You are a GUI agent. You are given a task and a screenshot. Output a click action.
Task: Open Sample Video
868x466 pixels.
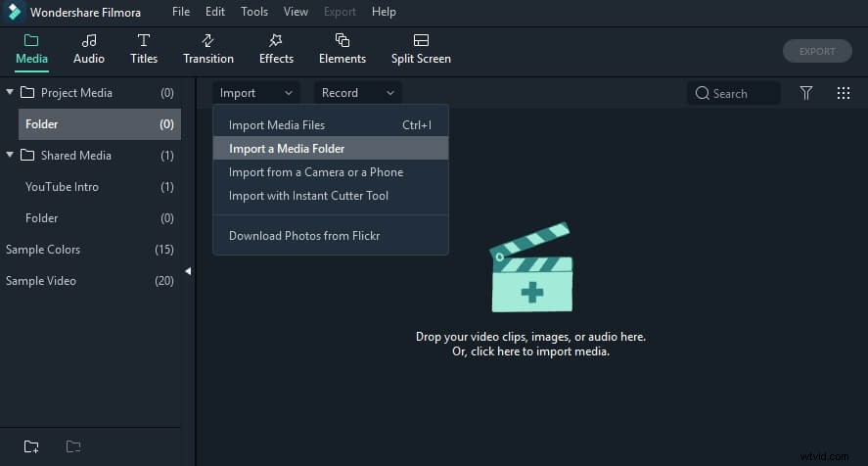(91, 281)
